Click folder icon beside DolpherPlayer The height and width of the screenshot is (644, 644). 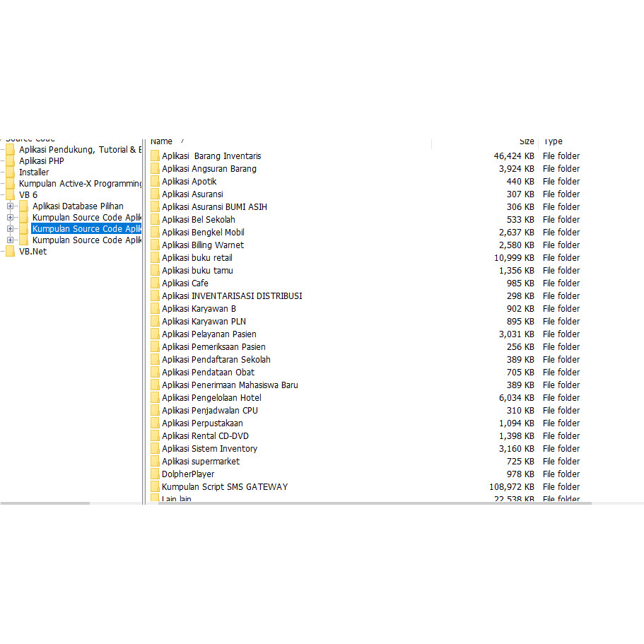coord(155,474)
